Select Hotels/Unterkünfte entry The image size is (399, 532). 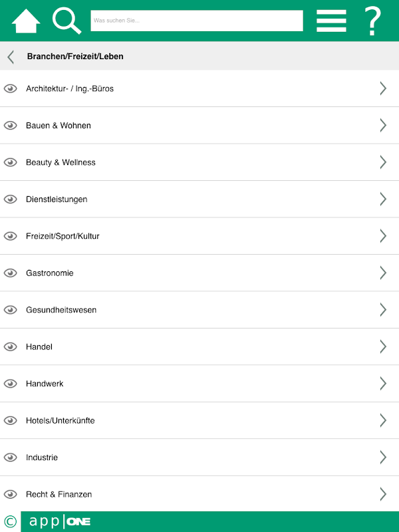point(199,420)
